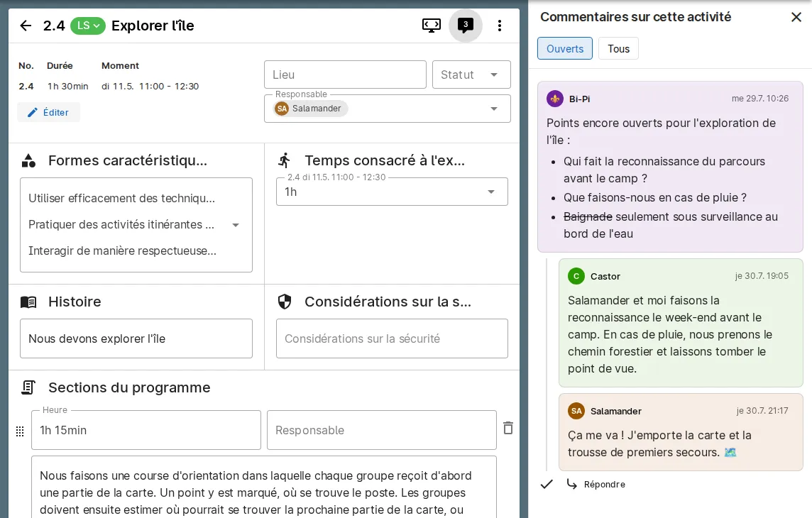Viewport: 812px width, 518px height.
Task: Focus the Lieu input field
Action: point(346,75)
